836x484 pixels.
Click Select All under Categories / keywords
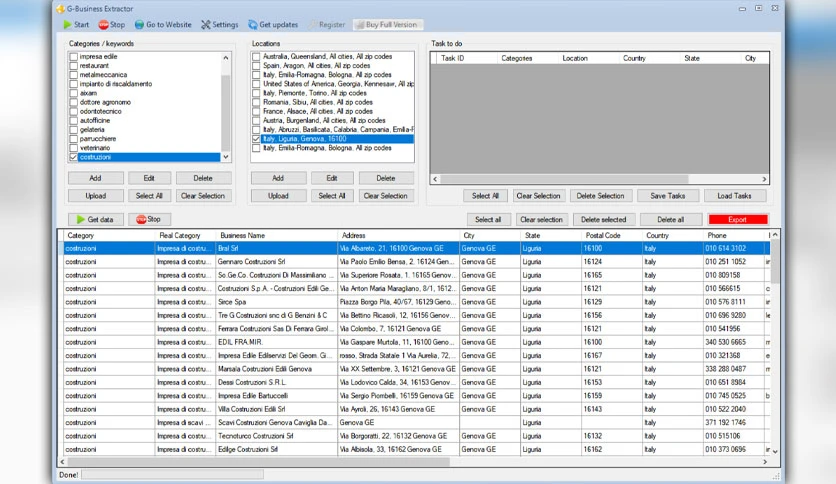coord(149,196)
